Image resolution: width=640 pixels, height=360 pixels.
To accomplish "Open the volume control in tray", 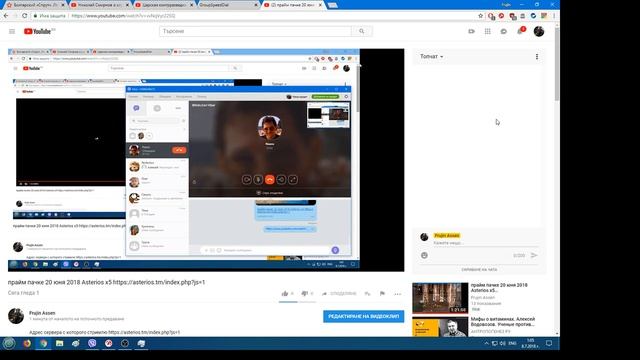I will pyautogui.click(x=503, y=343).
